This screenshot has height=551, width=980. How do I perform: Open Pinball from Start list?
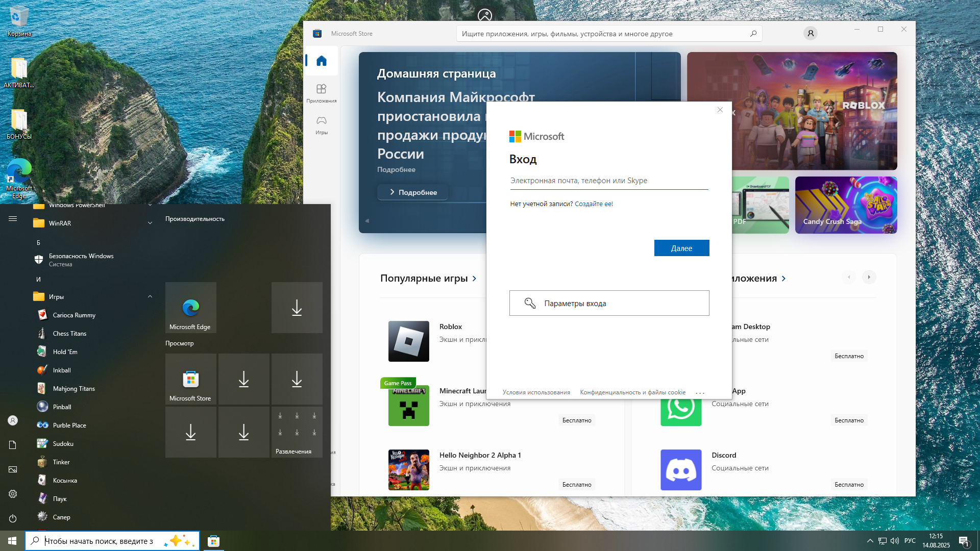[94, 407]
